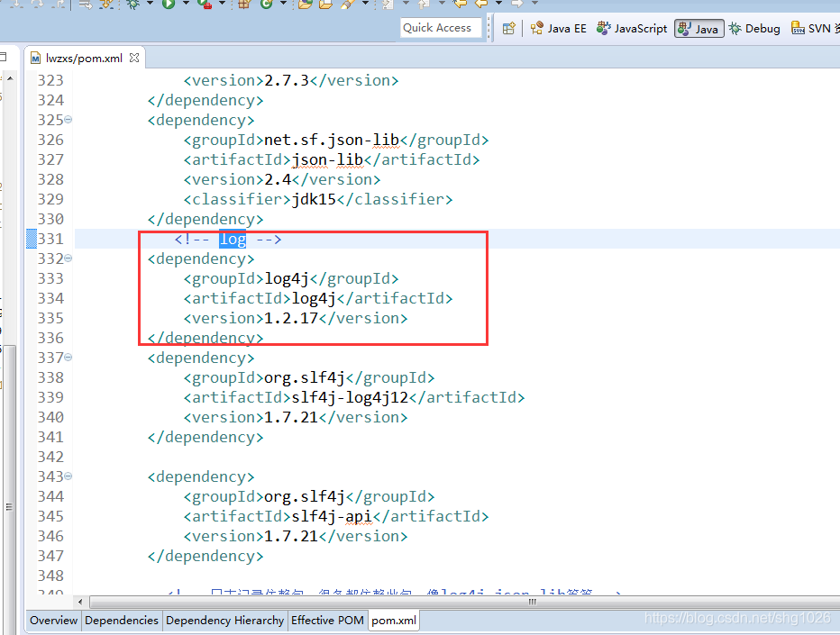Select the pom.xml source tab at the bottom
Screen dimensions: 840x635
pyautogui.click(x=394, y=620)
